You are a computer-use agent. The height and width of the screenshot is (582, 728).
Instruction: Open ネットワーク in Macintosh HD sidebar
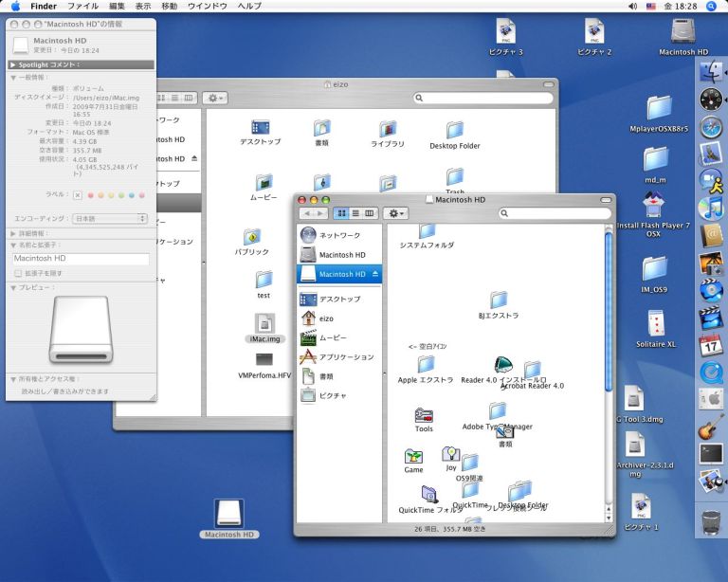(339, 235)
